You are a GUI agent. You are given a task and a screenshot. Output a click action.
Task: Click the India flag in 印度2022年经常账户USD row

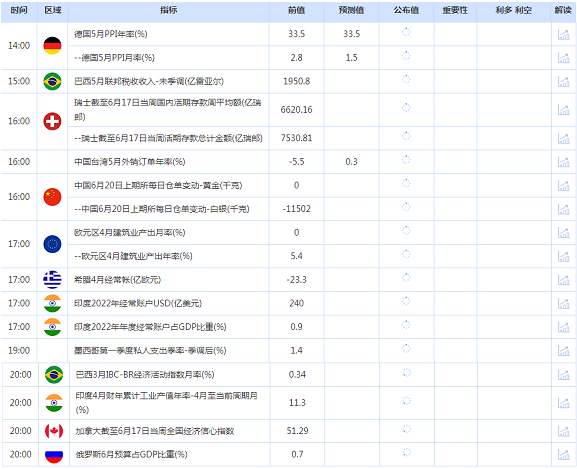pos(52,303)
